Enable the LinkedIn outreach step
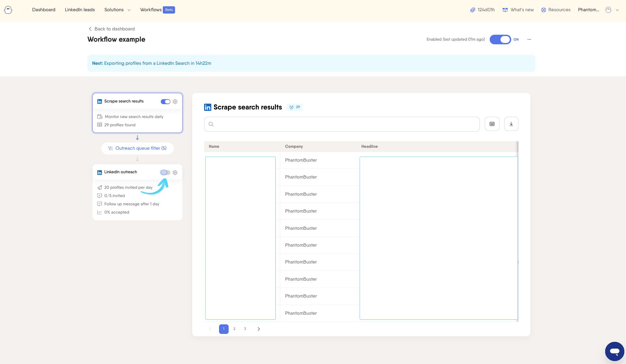 tap(165, 172)
